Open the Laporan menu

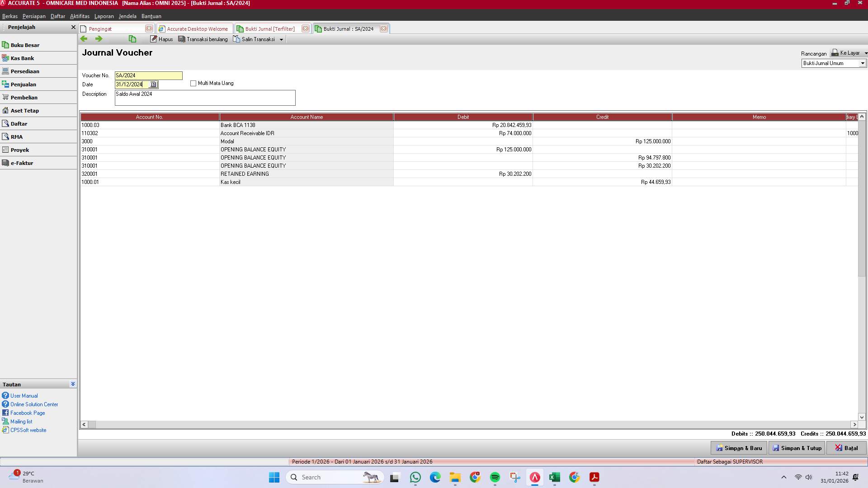click(x=104, y=16)
